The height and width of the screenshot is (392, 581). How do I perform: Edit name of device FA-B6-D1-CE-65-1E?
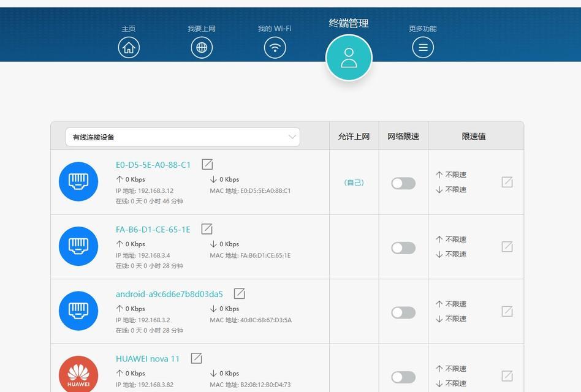pos(207,229)
